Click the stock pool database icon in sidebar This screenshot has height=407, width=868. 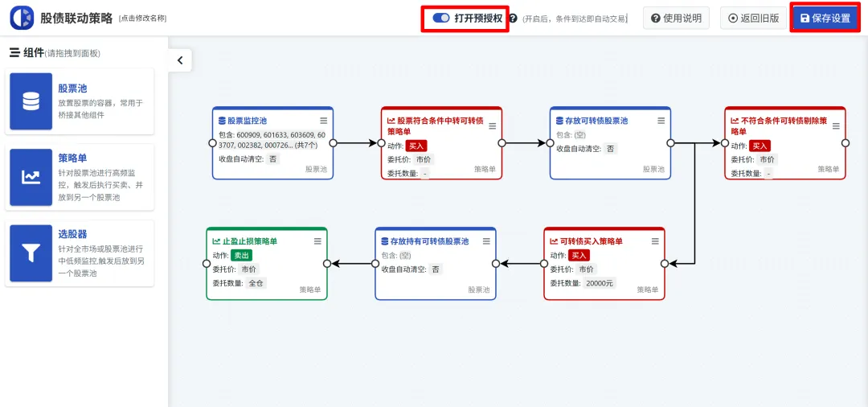coord(31,101)
